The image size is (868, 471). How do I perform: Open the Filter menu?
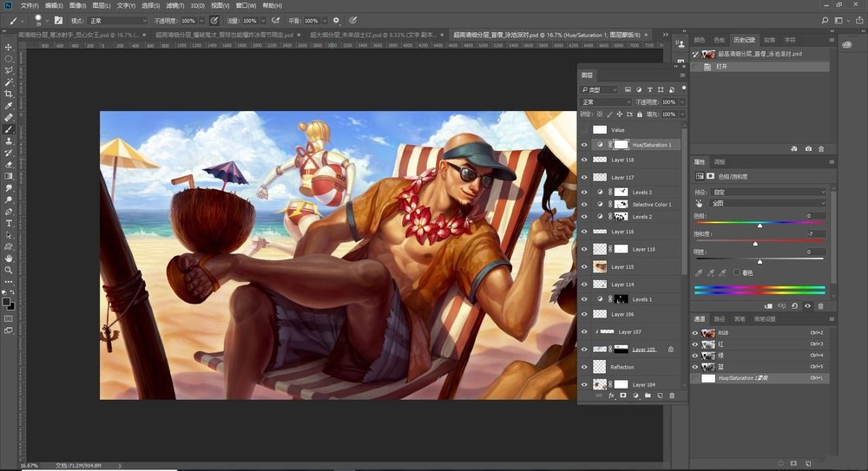175,5
